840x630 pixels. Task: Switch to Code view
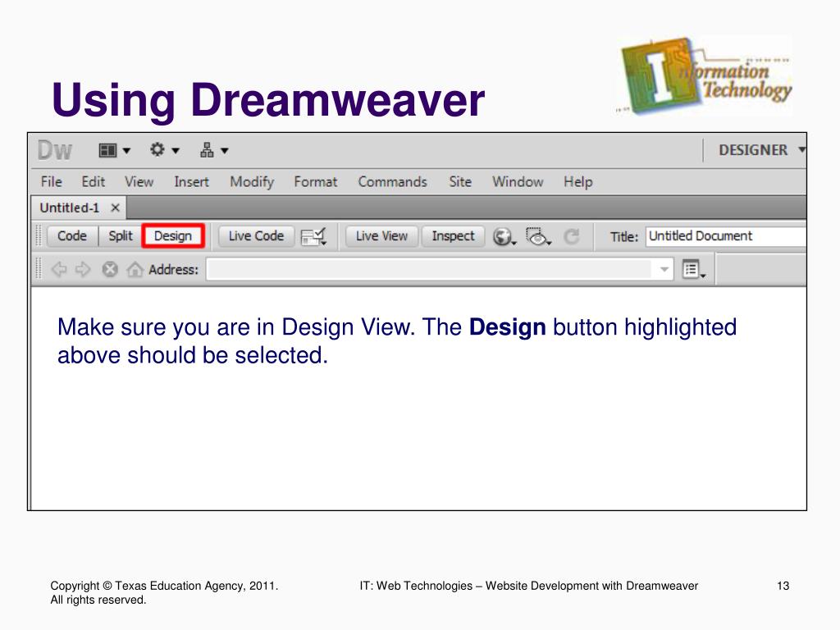tap(72, 236)
